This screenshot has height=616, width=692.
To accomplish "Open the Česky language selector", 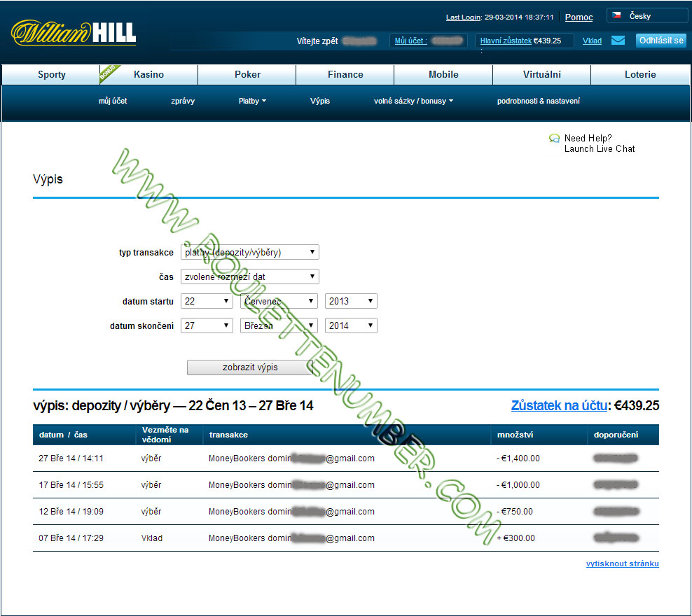I will [x=646, y=16].
